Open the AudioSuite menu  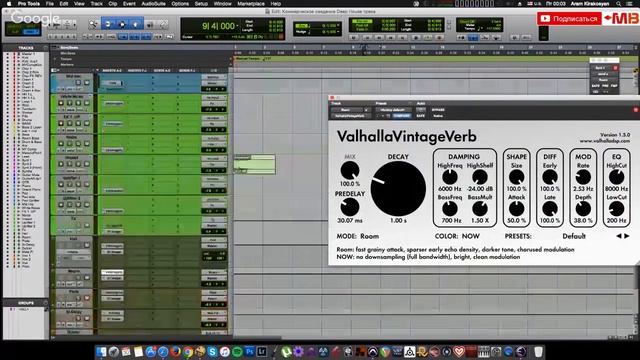(x=153, y=4)
